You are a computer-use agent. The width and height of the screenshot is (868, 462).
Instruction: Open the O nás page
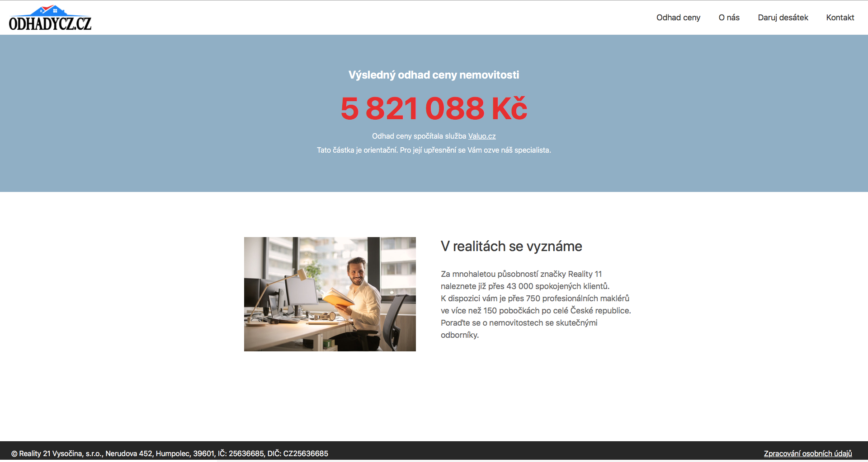[729, 18]
